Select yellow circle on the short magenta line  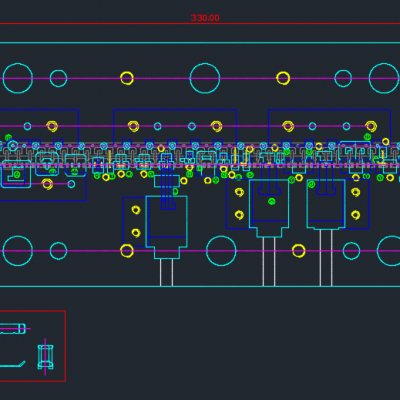pyautogui.click(x=47, y=184)
